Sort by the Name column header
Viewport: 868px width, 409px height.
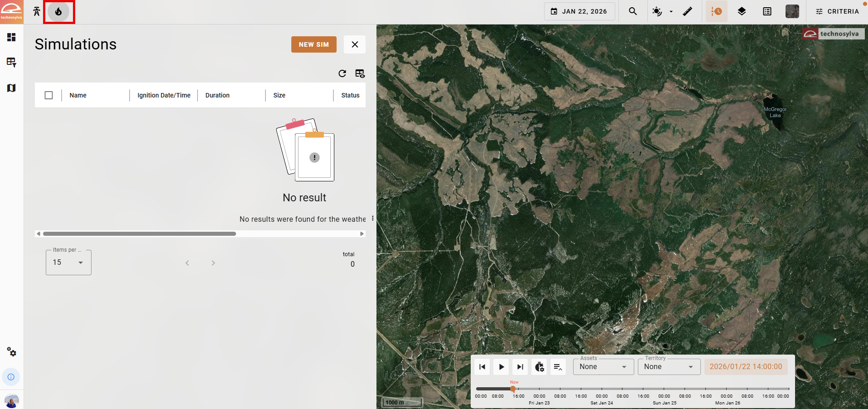point(78,95)
